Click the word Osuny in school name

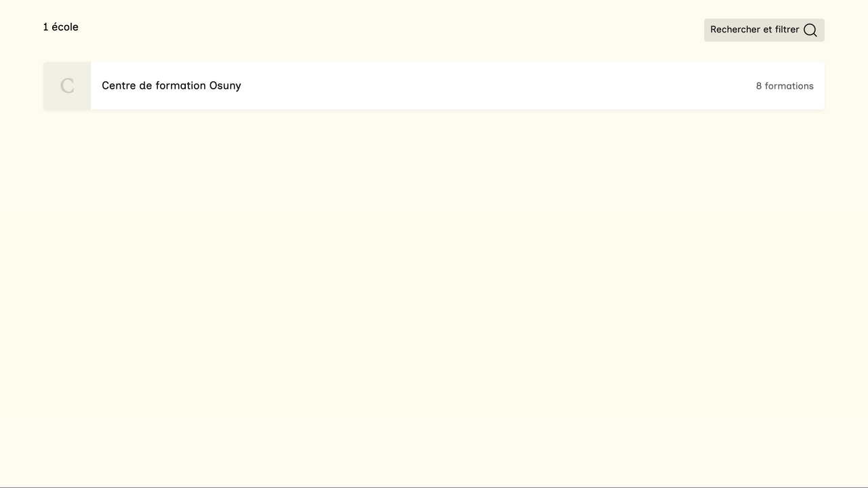coord(224,85)
